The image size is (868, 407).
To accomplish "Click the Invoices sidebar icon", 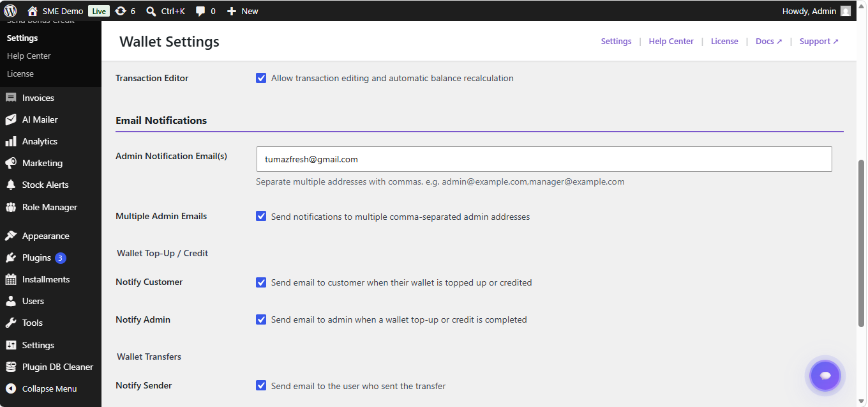I will point(11,98).
